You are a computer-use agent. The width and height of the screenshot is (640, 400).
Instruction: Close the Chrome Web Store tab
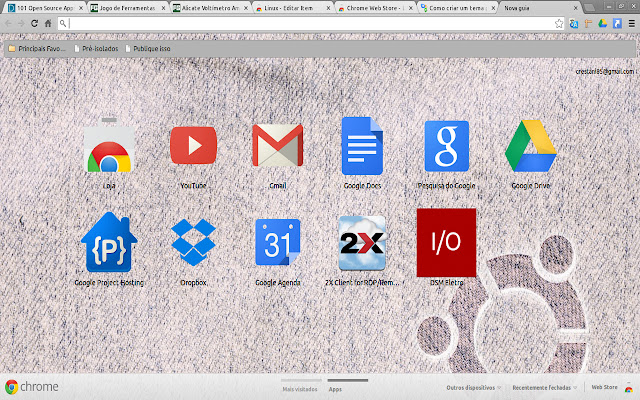click(x=411, y=8)
